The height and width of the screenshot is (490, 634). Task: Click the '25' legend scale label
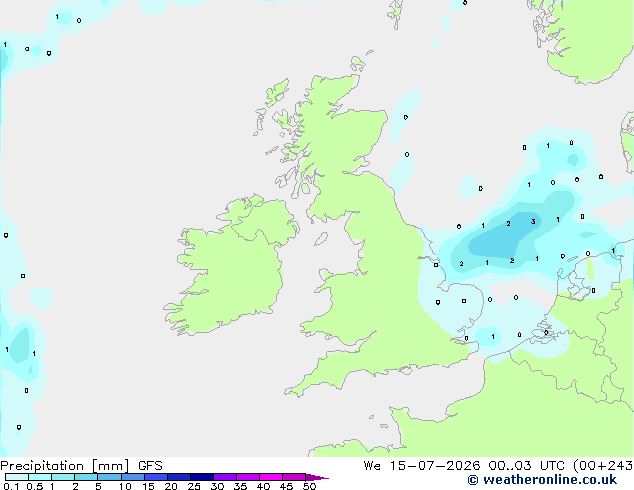(194, 486)
